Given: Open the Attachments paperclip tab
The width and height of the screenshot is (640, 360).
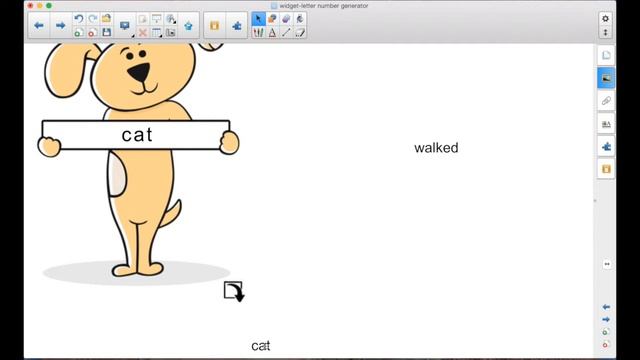Looking at the screenshot, I should point(606,100).
